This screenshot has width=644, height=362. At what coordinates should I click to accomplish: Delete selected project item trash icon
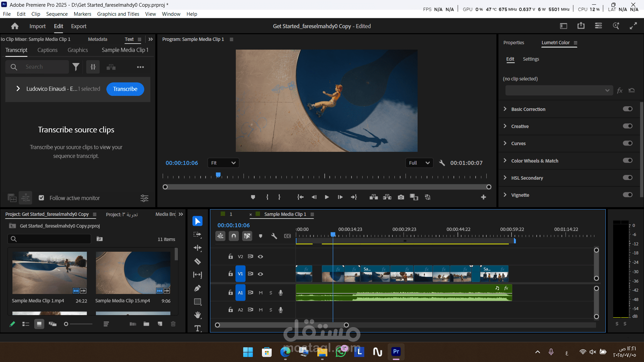coord(173,324)
